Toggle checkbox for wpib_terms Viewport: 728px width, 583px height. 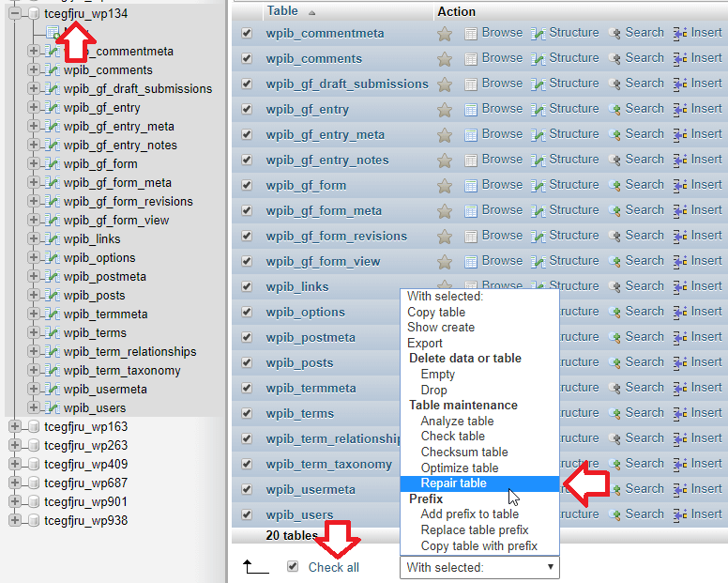[x=247, y=413]
